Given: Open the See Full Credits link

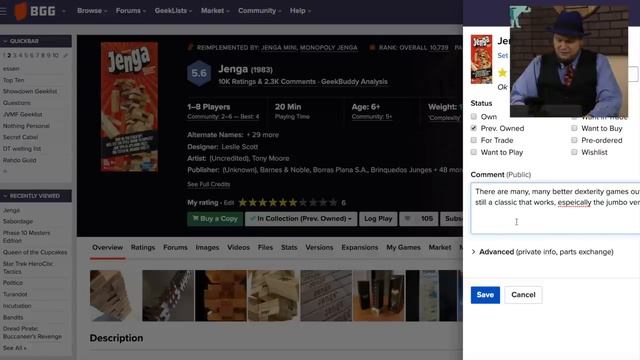Looking at the screenshot, I should point(209,184).
